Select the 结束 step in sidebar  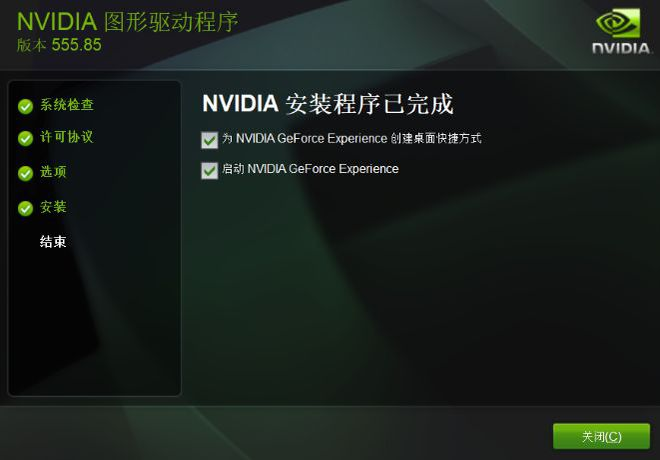click(x=53, y=242)
